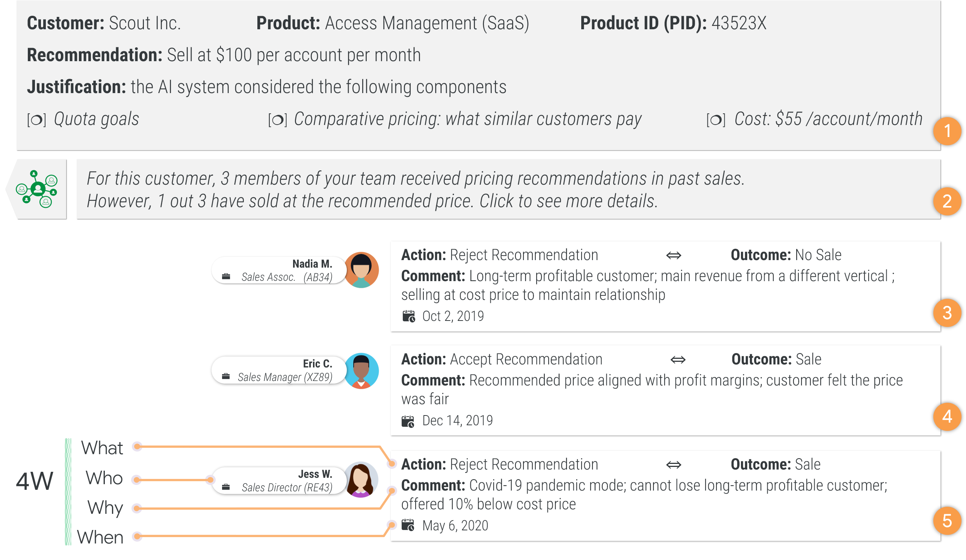966x560 pixels.
Task: Click the calendar icon beside Oct 2, 2019
Action: point(409,316)
